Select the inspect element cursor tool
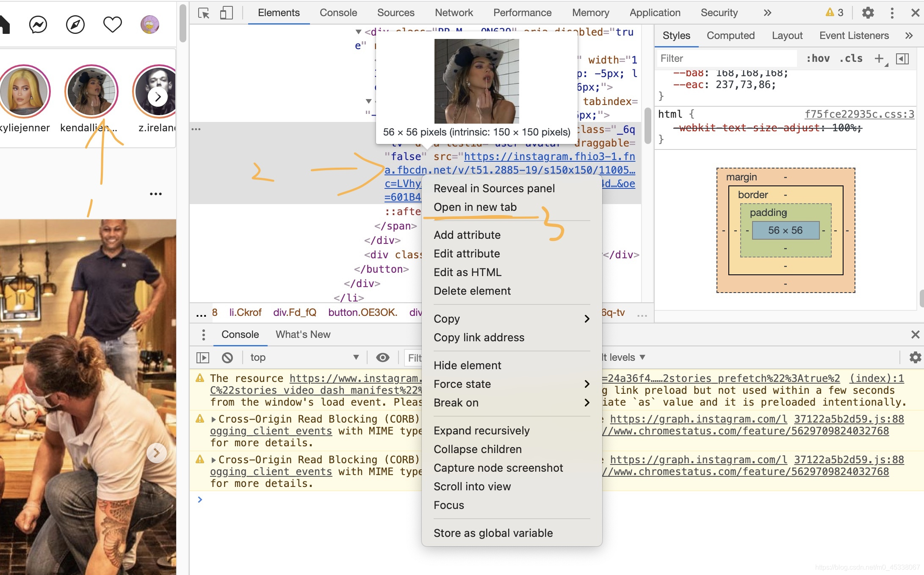 coord(204,13)
